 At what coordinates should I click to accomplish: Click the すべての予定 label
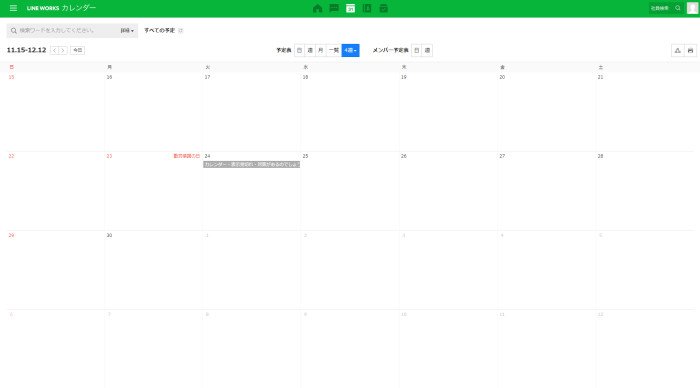(x=159, y=30)
